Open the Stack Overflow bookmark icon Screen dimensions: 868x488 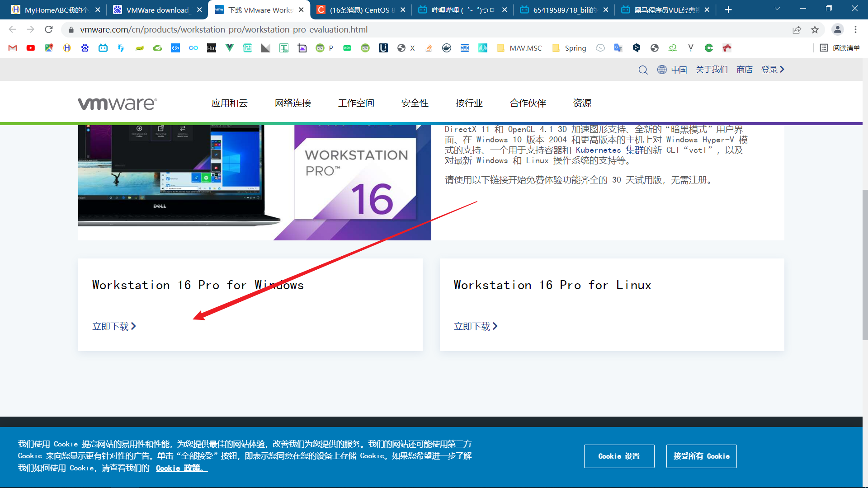tap(429, 48)
